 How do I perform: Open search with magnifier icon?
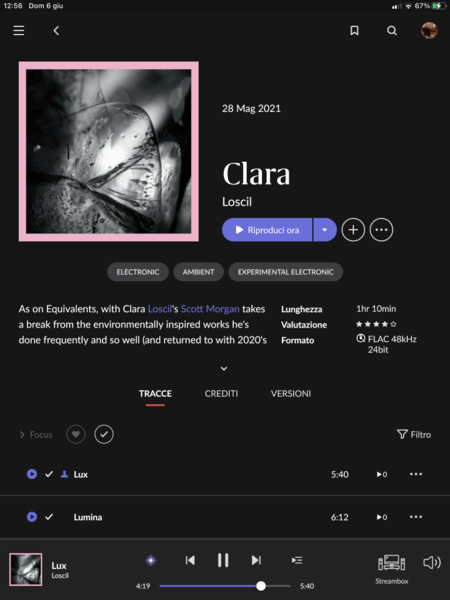pyautogui.click(x=391, y=31)
